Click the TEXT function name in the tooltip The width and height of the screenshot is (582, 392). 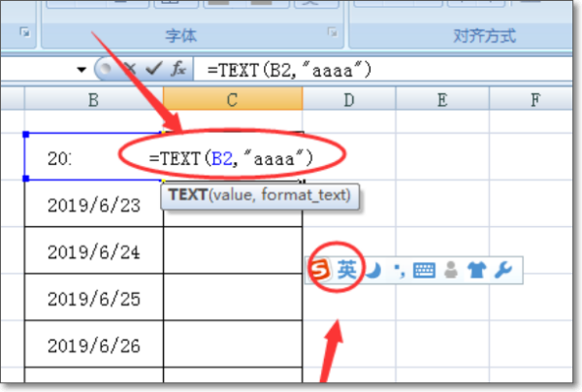click(x=189, y=195)
